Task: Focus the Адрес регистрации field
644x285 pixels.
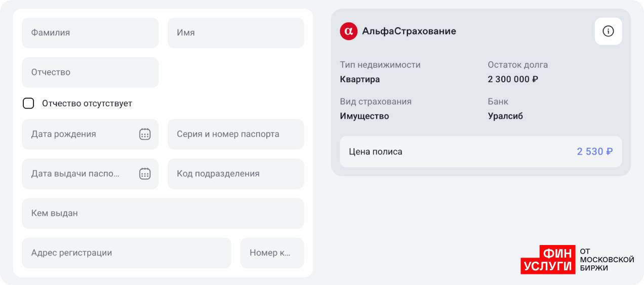Action: [126, 253]
